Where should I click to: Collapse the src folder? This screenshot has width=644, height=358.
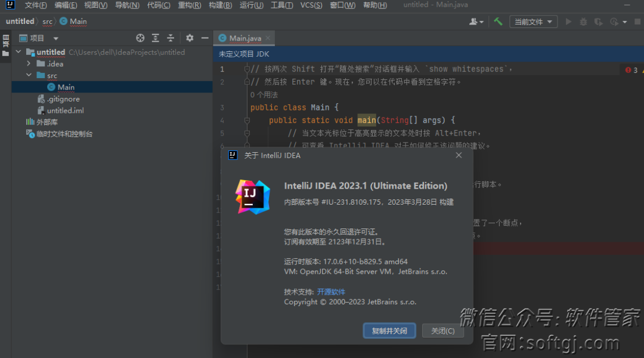(29, 75)
